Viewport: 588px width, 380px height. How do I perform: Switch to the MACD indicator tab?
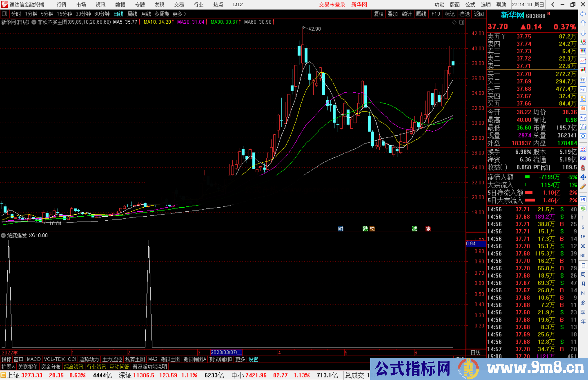[33, 359]
